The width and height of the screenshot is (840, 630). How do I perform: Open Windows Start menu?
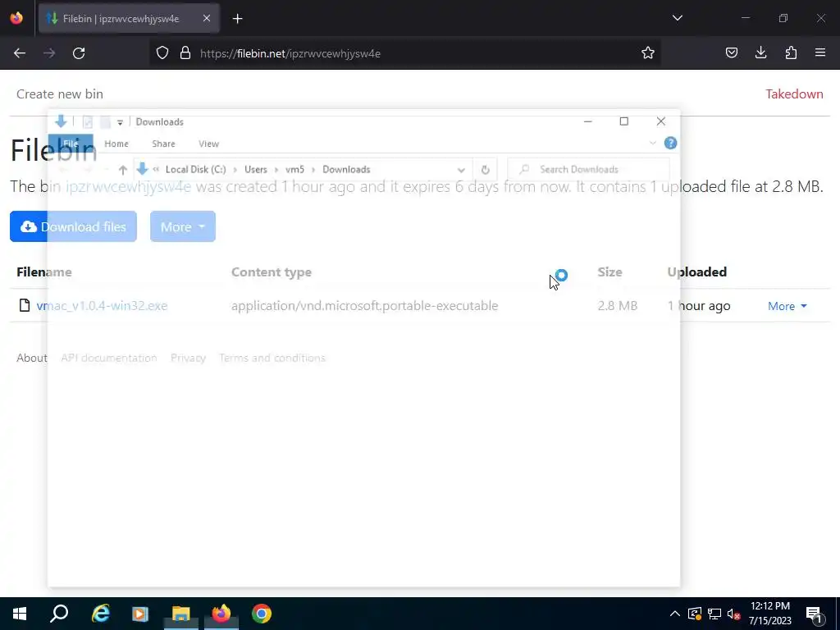click(x=20, y=614)
